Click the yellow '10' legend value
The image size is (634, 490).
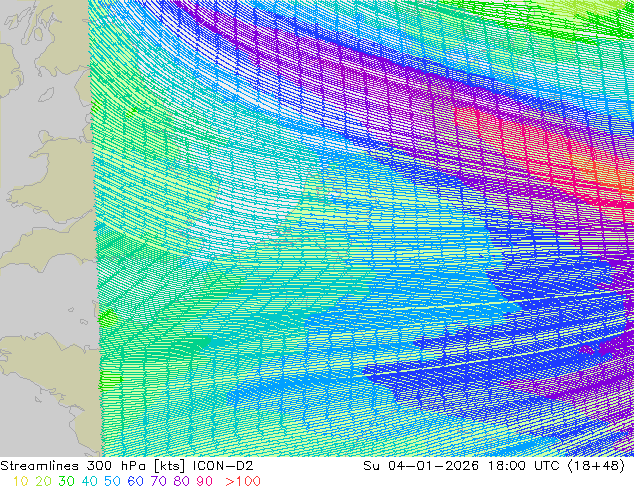pyautogui.click(x=20, y=481)
